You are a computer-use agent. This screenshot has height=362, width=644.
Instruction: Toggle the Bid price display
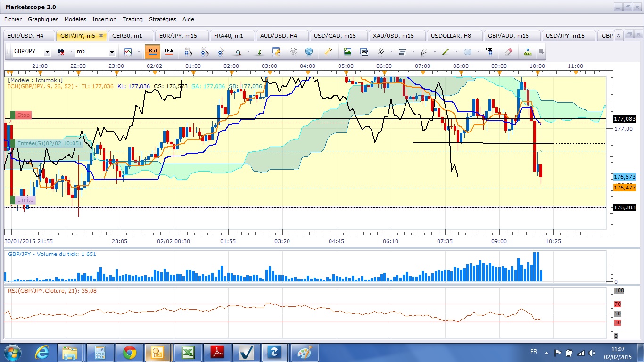(x=152, y=51)
